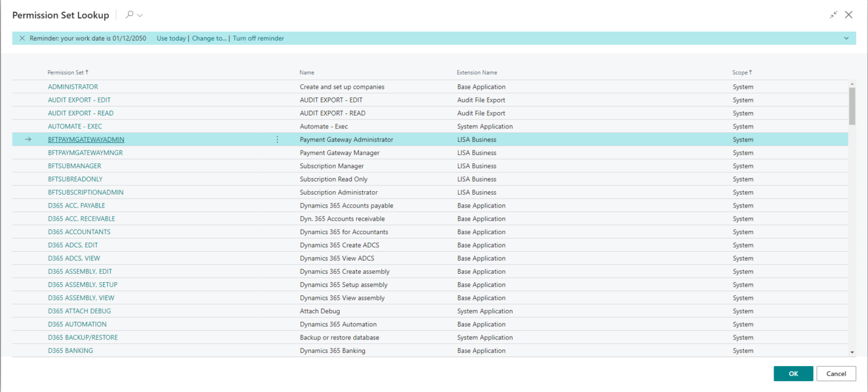Select the ADMINISTRATOR permission set
The image size is (868, 392).
click(73, 87)
